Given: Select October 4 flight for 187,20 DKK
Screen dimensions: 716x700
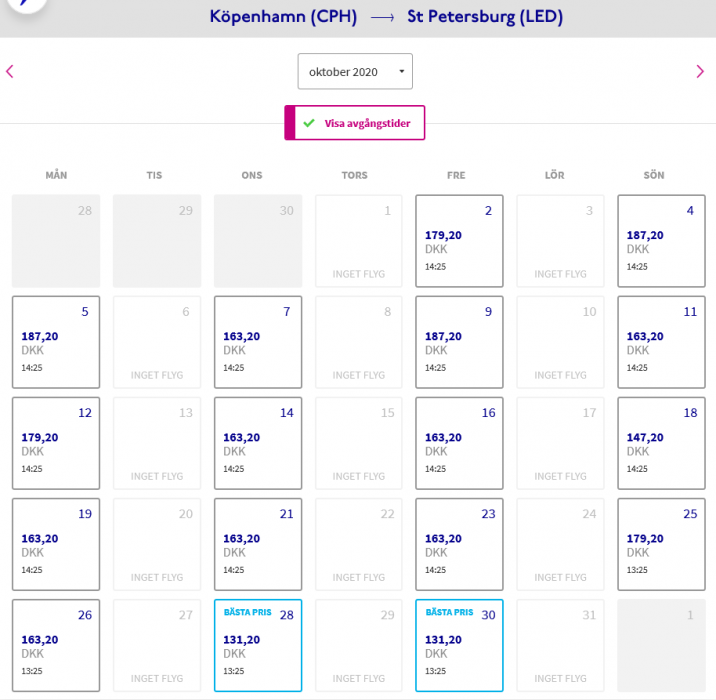Looking at the screenshot, I should coord(661,240).
